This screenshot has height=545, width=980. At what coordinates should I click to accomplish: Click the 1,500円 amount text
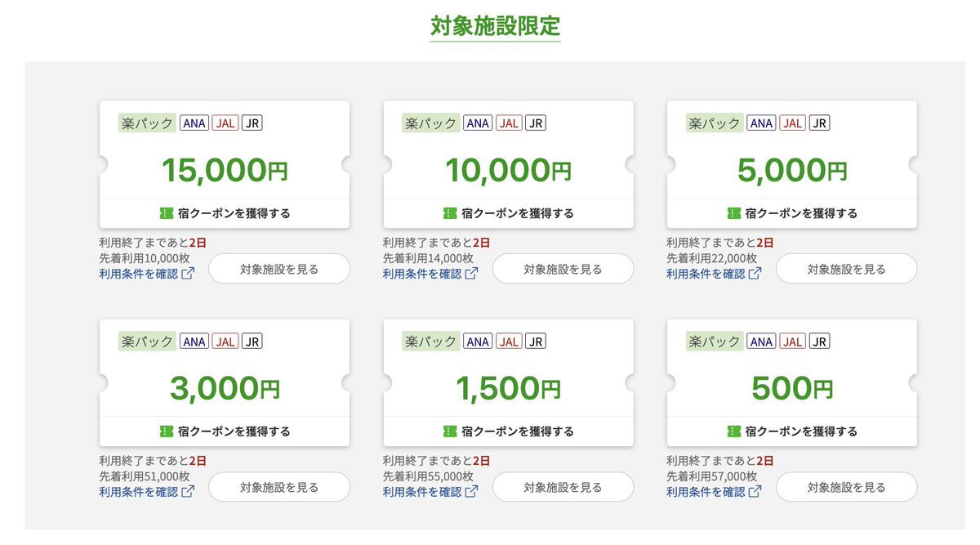[x=508, y=388]
